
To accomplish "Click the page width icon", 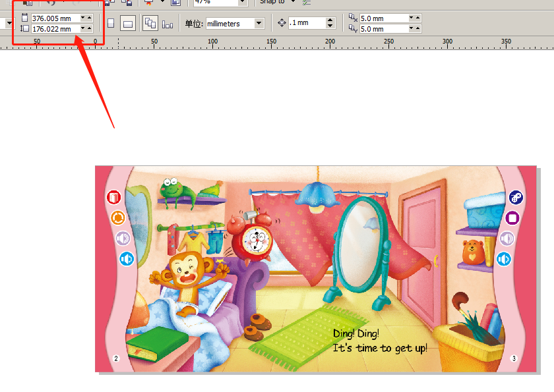I will [x=24, y=18].
